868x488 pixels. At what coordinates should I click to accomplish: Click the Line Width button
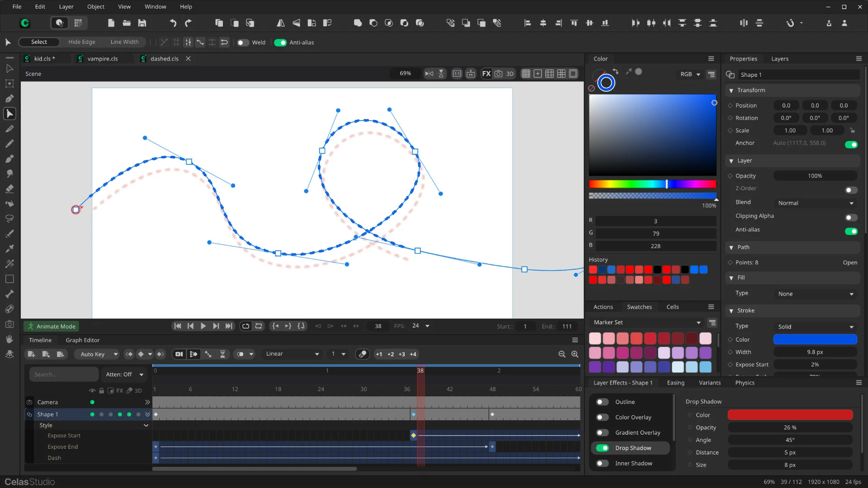click(124, 42)
